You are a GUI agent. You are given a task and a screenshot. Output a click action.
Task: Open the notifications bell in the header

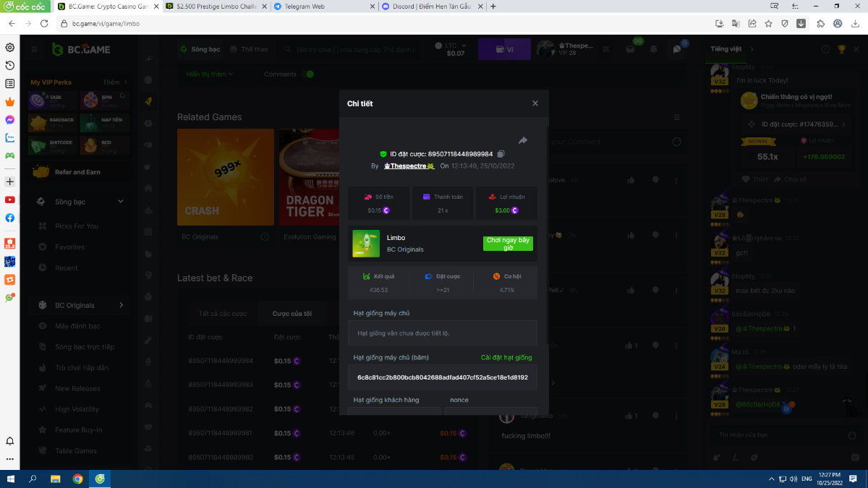[654, 49]
